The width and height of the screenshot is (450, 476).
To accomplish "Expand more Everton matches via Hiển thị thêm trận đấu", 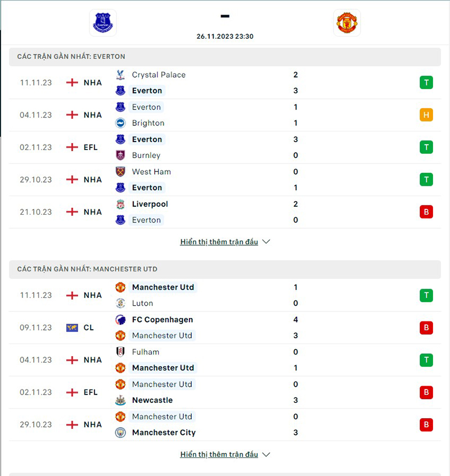I will click(x=225, y=242).
